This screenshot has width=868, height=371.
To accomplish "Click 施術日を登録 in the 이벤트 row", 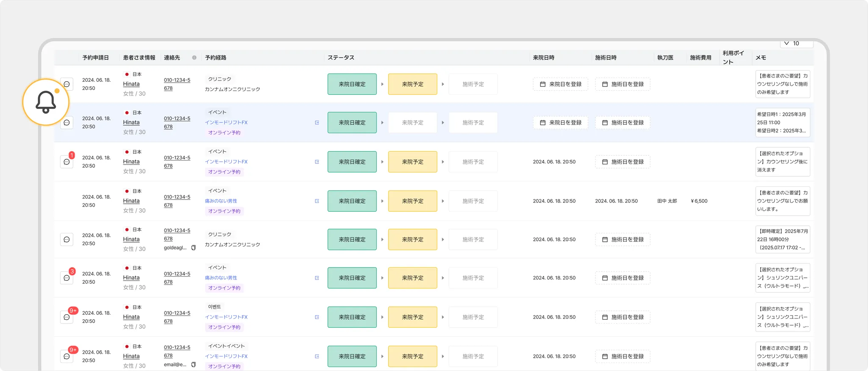I will 623,317.
